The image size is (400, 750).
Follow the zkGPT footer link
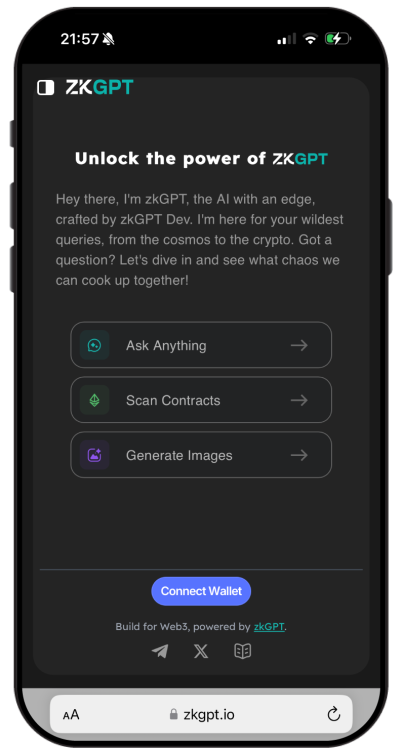[x=269, y=627]
